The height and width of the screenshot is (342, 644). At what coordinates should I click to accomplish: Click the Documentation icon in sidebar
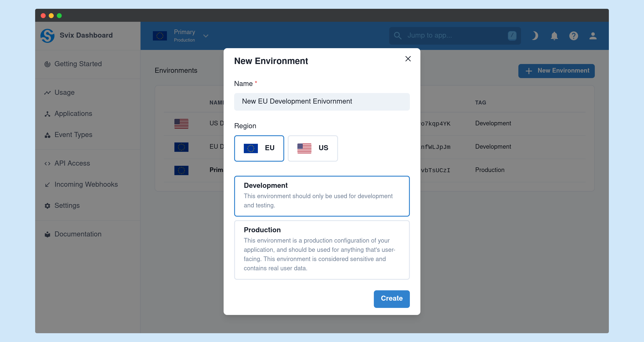[48, 234]
